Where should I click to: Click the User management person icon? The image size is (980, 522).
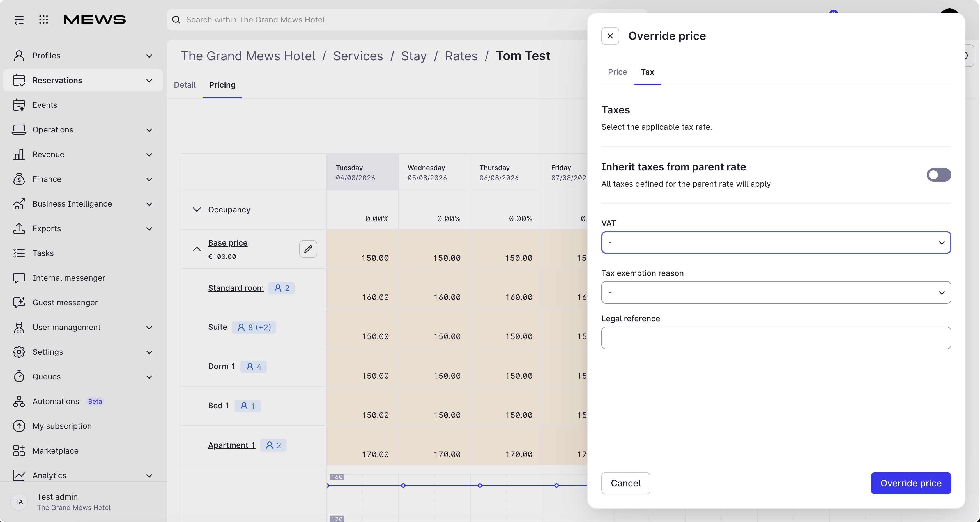[x=19, y=328]
